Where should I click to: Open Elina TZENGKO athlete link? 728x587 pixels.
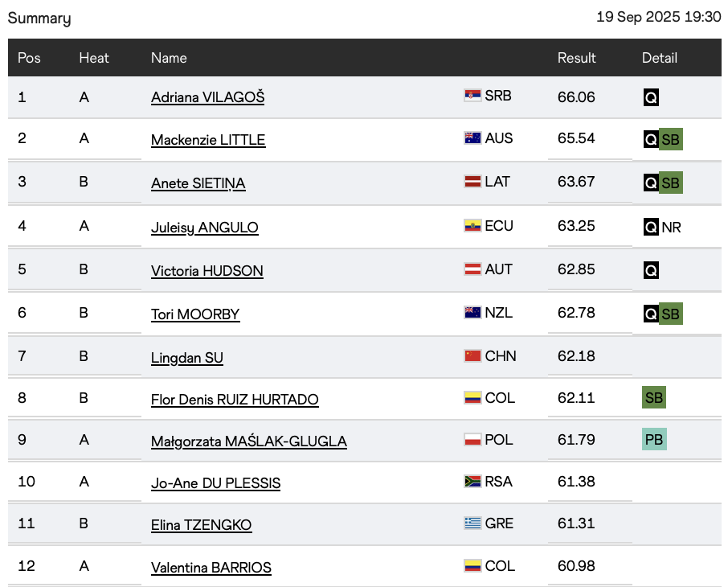tap(201, 525)
